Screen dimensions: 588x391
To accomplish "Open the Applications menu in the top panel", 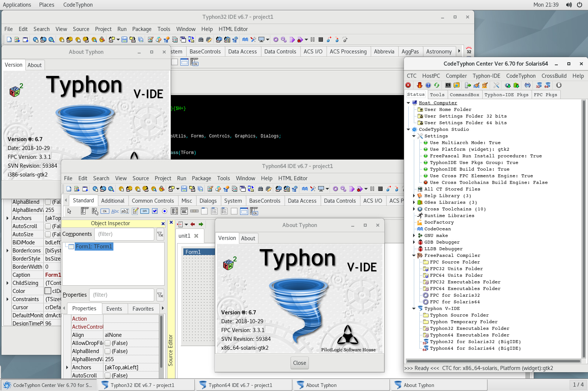I will pyautogui.click(x=17, y=5).
